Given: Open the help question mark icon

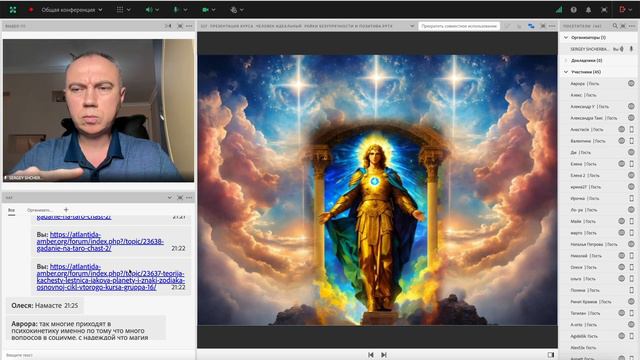Looking at the screenshot, I should (x=573, y=9).
